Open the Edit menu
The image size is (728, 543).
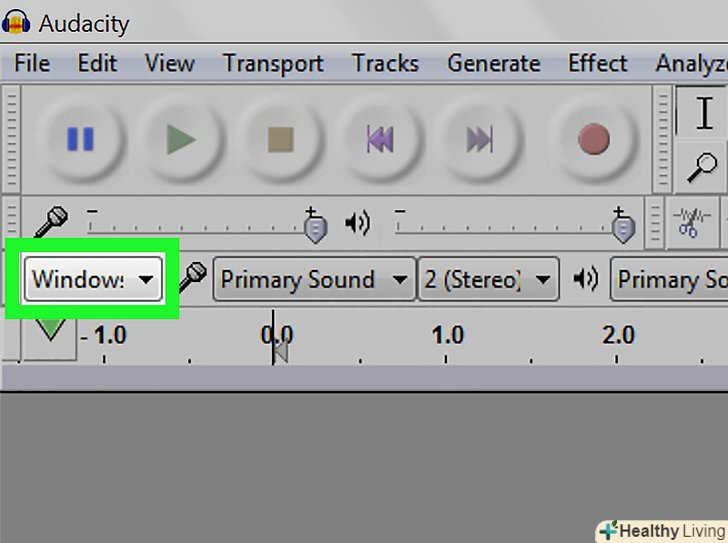tap(97, 63)
